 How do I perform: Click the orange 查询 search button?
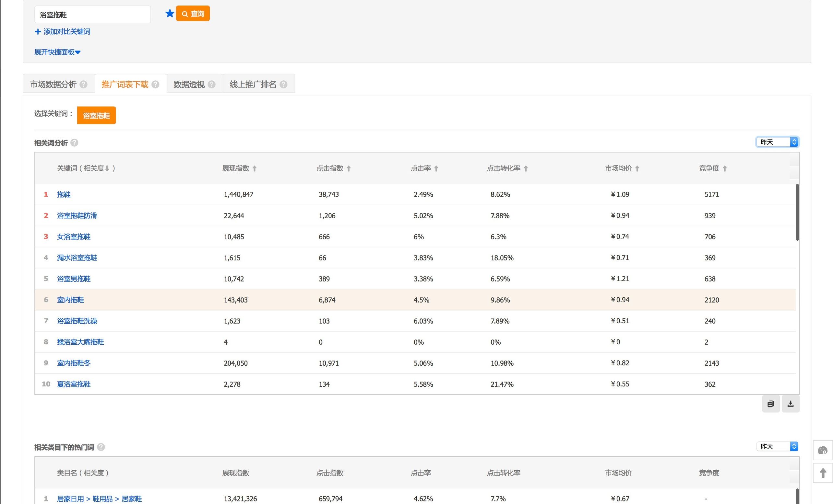(x=193, y=14)
